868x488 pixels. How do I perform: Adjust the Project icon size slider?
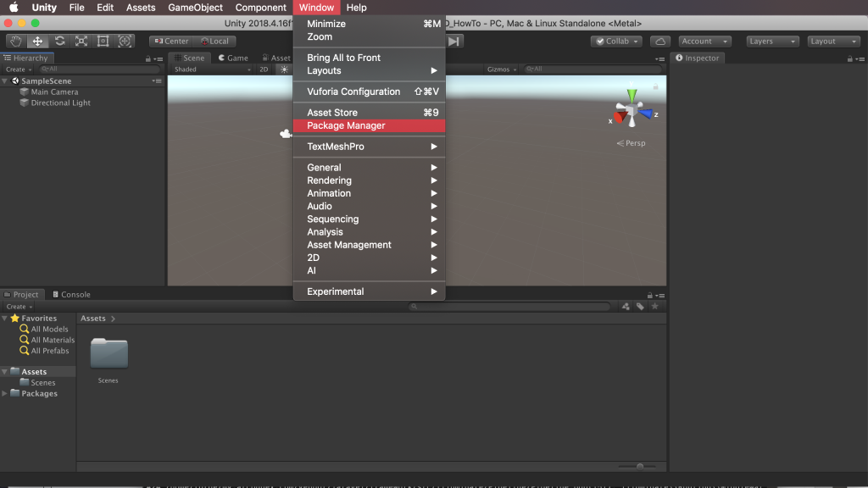pyautogui.click(x=638, y=467)
